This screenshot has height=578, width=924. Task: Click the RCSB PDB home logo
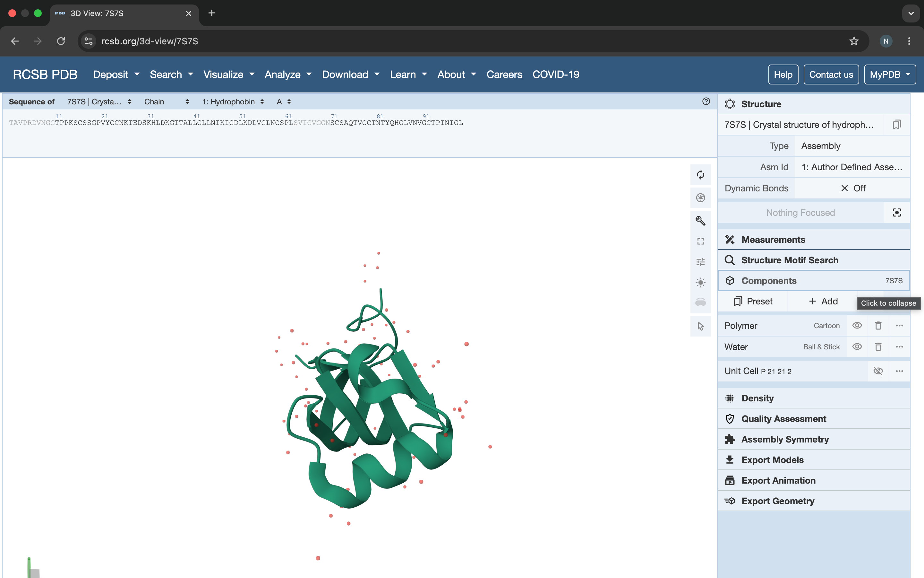point(45,74)
